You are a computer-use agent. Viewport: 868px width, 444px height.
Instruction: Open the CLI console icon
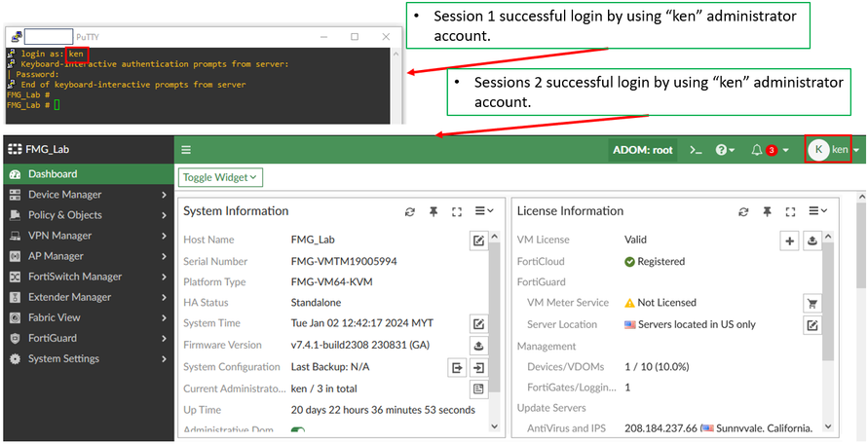(x=696, y=150)
